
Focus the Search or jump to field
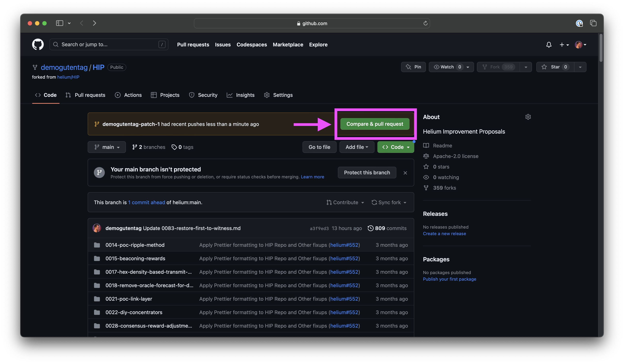pyautogui.click(x=109, y=45)
